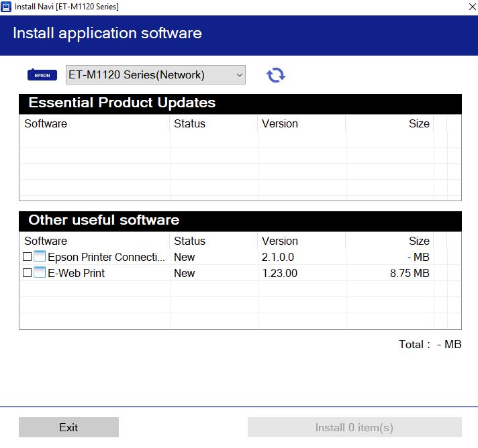Click the E-Web Print app icon

click(40, 272)
